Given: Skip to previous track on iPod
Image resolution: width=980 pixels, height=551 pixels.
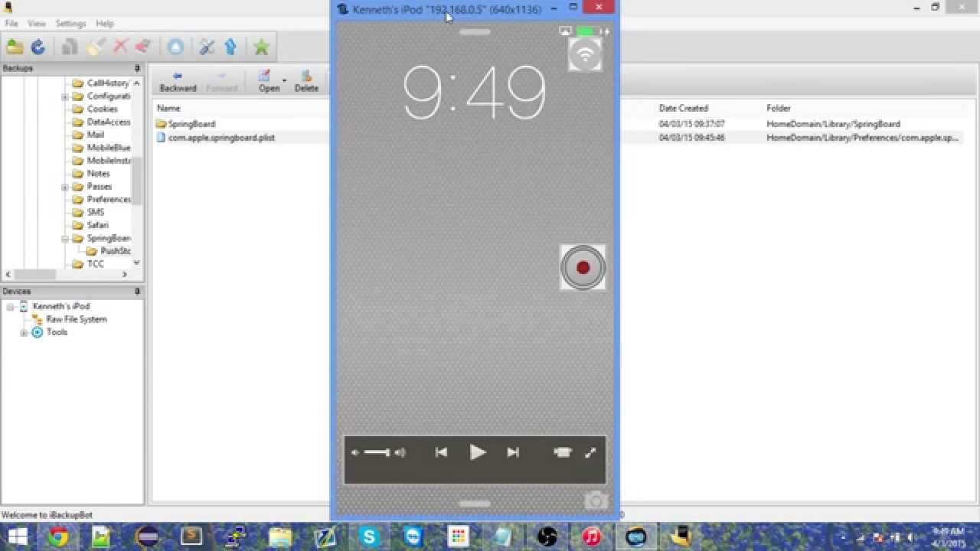Looking at the screenshot, I should coord(441,453).
